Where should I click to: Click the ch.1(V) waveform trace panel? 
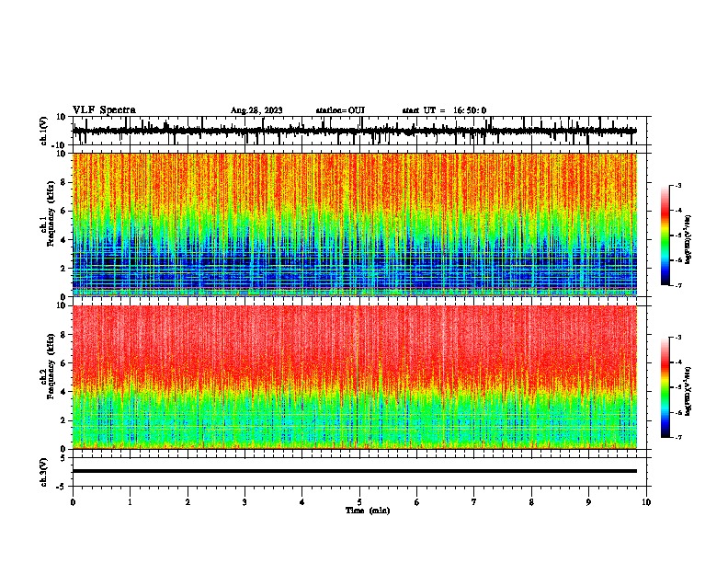click(359, 131)
